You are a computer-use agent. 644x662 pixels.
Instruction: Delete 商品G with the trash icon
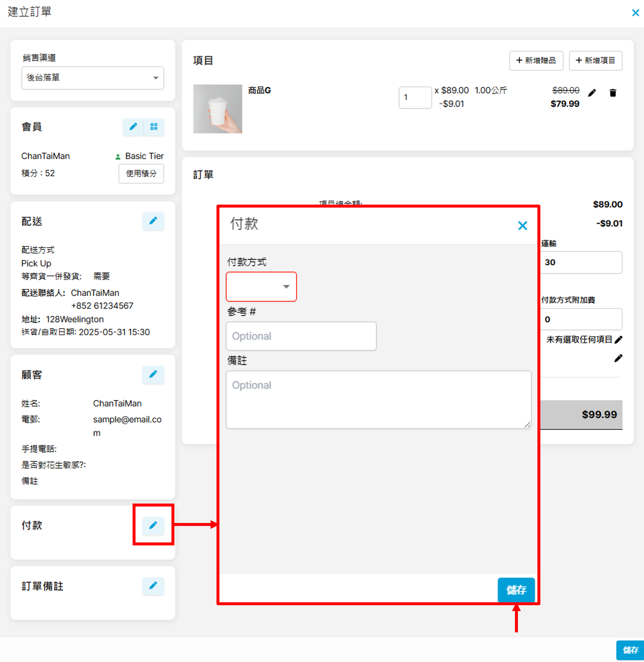(612, 93)
